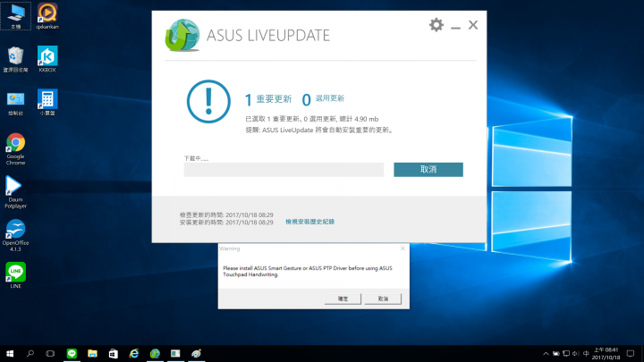This screenshot has width=644, height=362.
Task: Open the Calculator desktop shortcut
Action: pyautogui.click(x=47, y=103)
